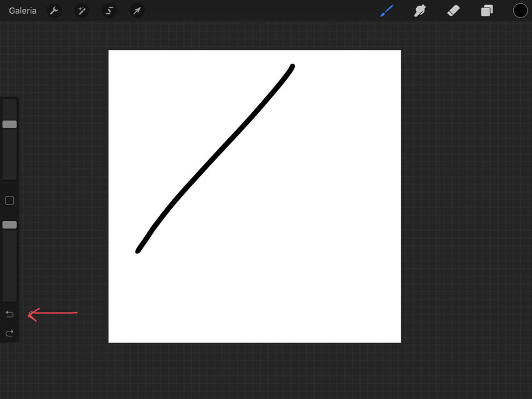Select the Eraser tool
Viewport: 532px width, 399px height.
tap(453, 11)
